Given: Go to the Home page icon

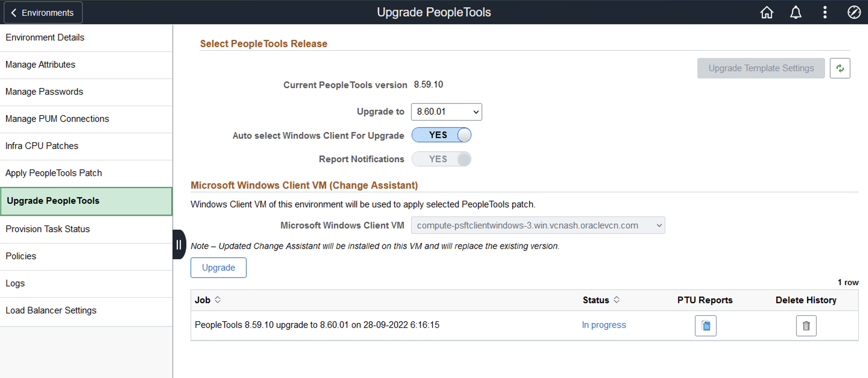Looking at the screenshot, I should click(x=766, y=12).
